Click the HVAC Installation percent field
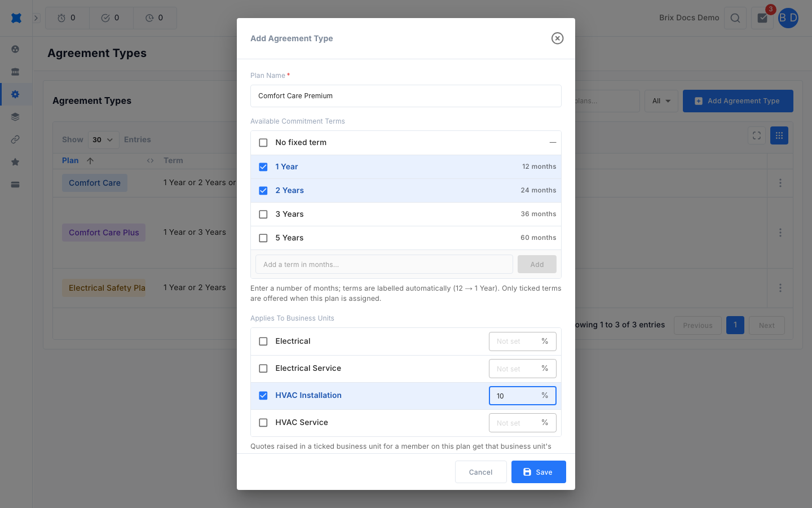This screenshot has width=812, height=508. [x=523, y=396]
